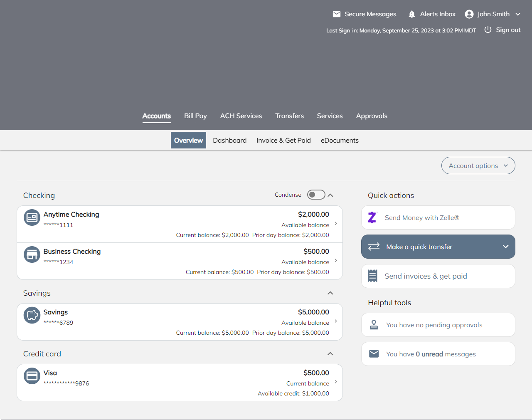Click the Zelle logo icon
Screen dimensions: 532x420
[373, 217]
